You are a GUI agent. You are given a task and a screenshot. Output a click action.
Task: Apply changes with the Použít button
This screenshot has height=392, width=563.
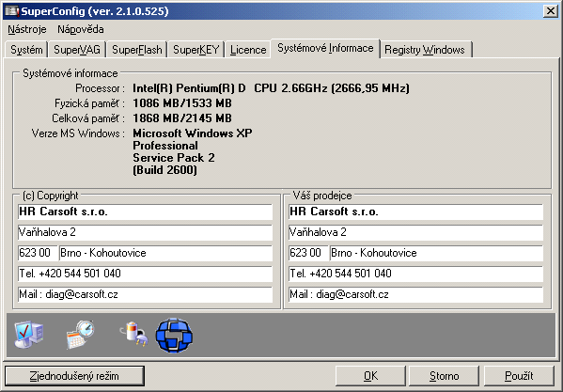519,376
